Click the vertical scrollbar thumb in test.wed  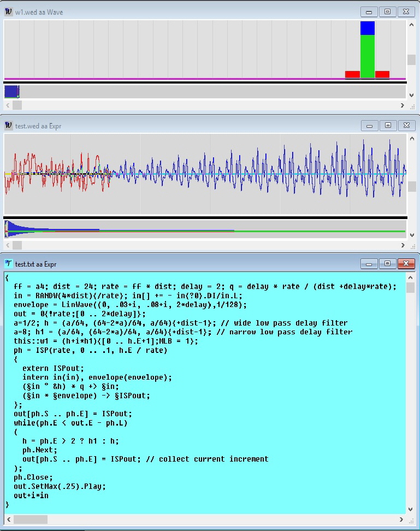[412, 186]
